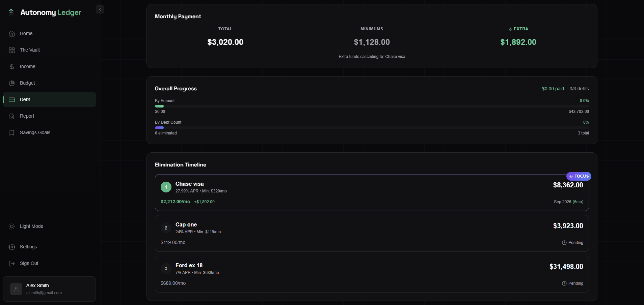Click the By Amount progress bar

(372, 106)
